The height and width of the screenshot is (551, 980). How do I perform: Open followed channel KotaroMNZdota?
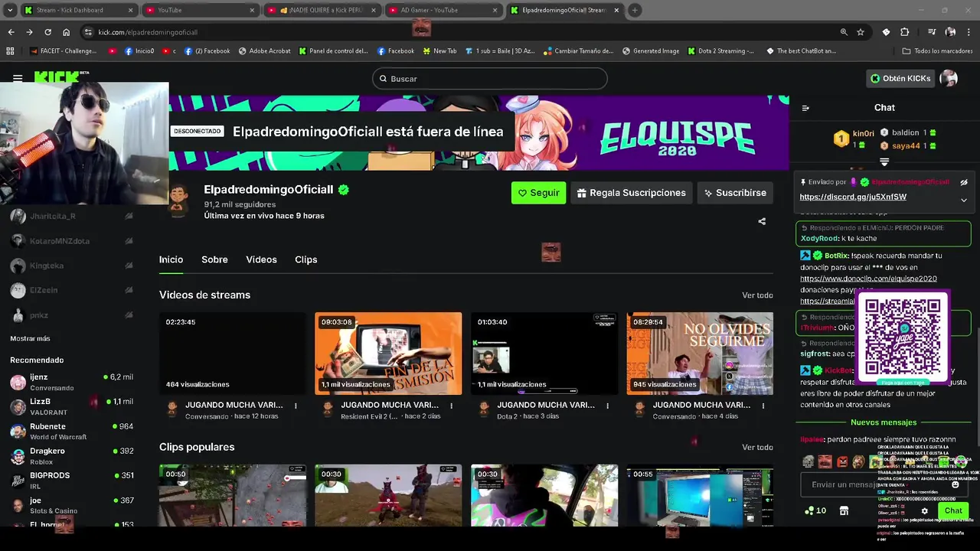coord(72,241)
